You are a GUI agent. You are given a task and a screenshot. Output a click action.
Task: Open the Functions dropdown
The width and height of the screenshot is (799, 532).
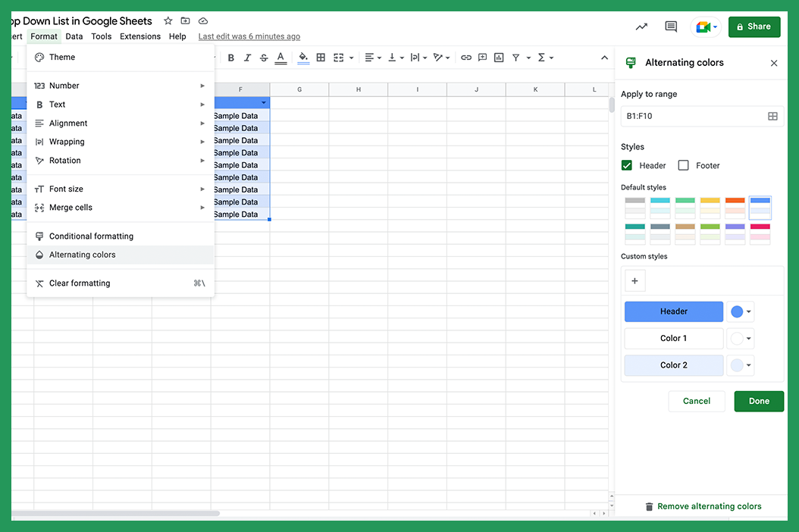pos(544,57)
